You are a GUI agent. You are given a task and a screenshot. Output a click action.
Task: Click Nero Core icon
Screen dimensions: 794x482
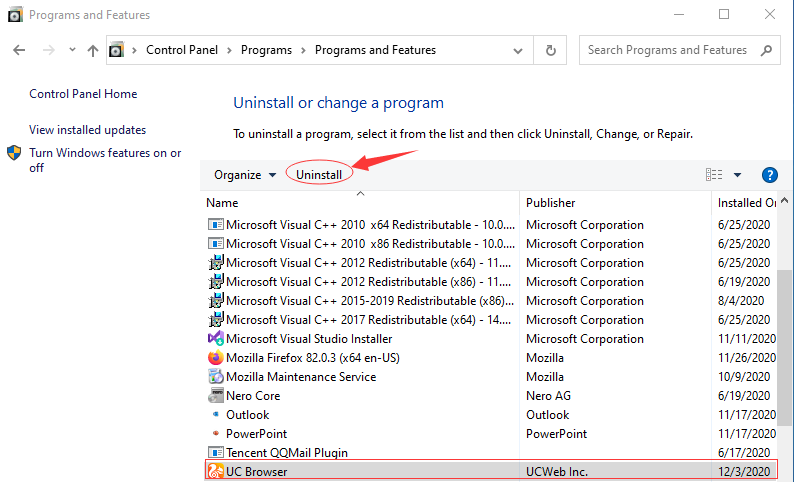216,395
